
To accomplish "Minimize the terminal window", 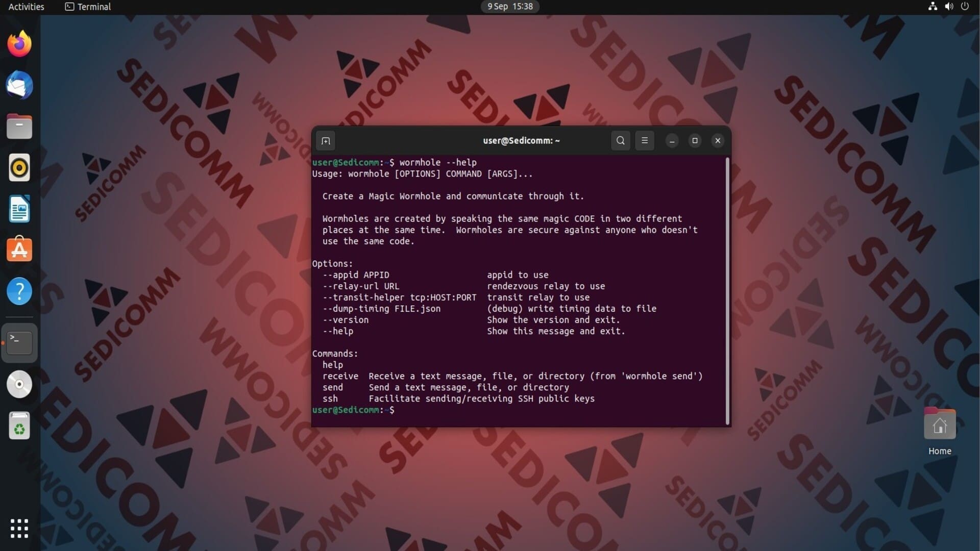I will pyautogui.click(x=672, y=141).
